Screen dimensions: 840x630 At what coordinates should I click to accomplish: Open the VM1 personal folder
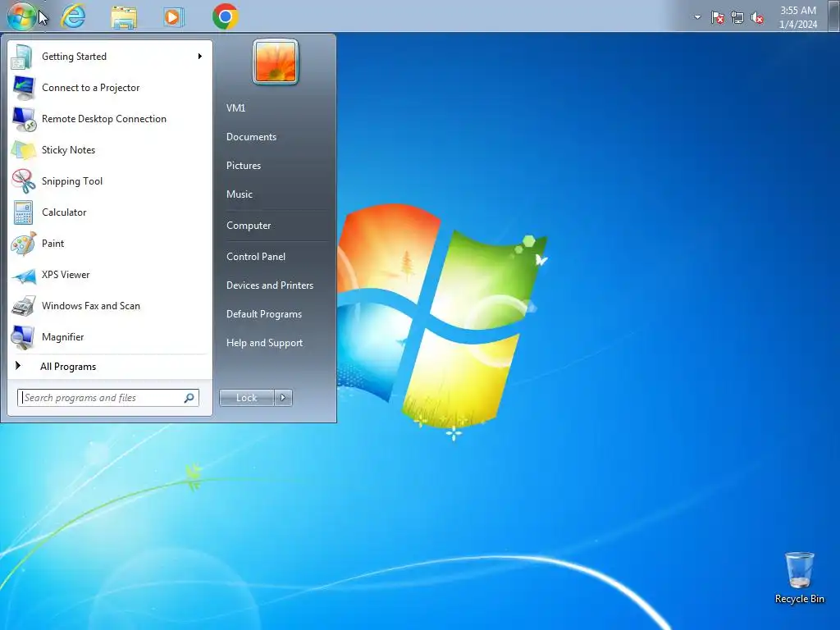(x=235, y=107)
